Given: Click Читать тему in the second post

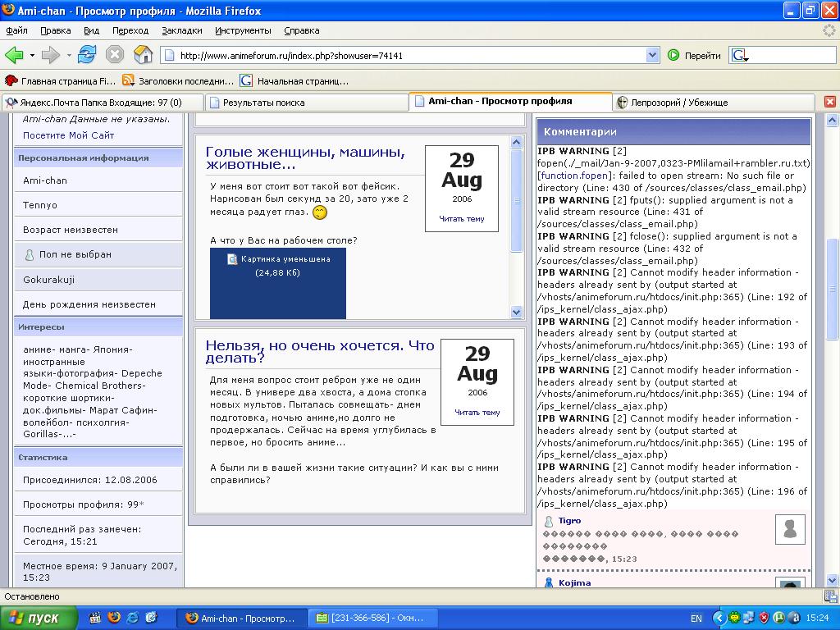Looking at the screenshot, I should [x=477, y=413].
